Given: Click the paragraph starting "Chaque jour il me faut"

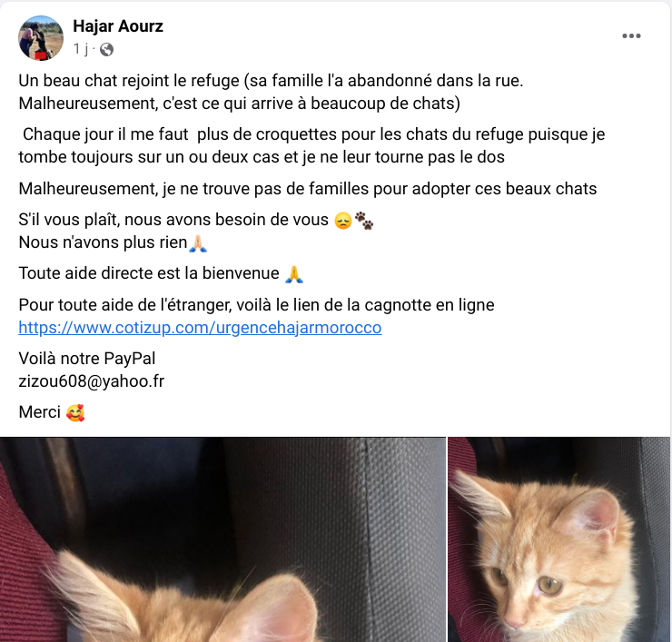Looking at the screenshot, I should click(x=311, y=145).
